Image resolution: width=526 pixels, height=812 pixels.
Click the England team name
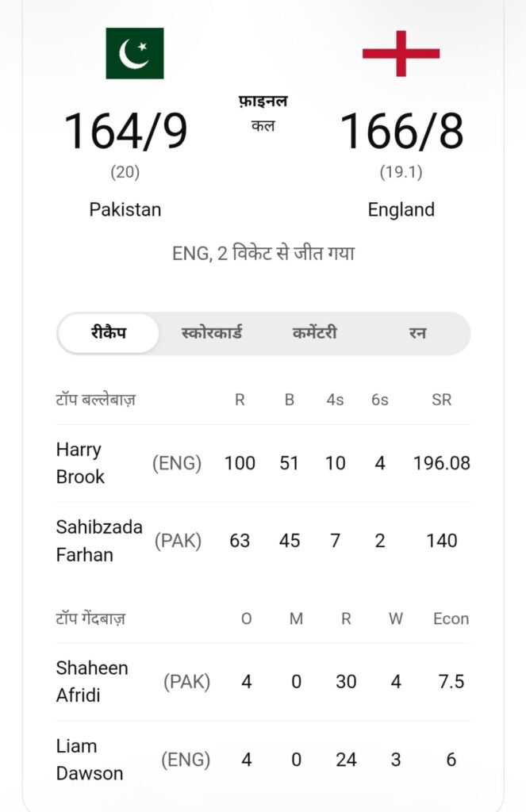401,209
